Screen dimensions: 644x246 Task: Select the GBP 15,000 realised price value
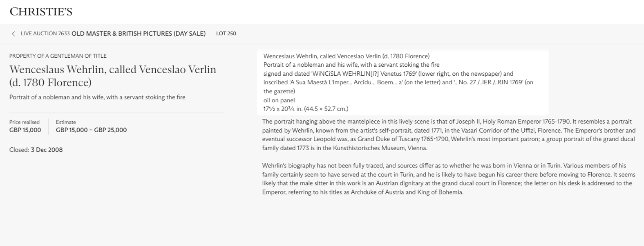[x=25, y=130]
